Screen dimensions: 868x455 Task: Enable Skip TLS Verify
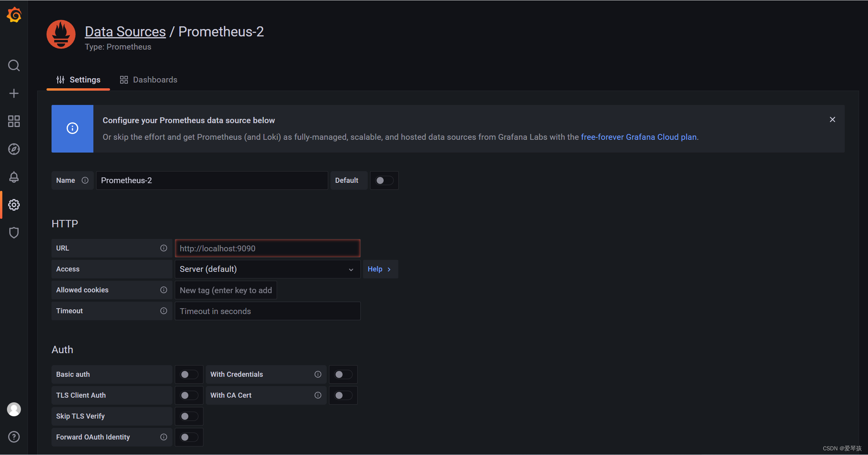(x=189, y=416)
